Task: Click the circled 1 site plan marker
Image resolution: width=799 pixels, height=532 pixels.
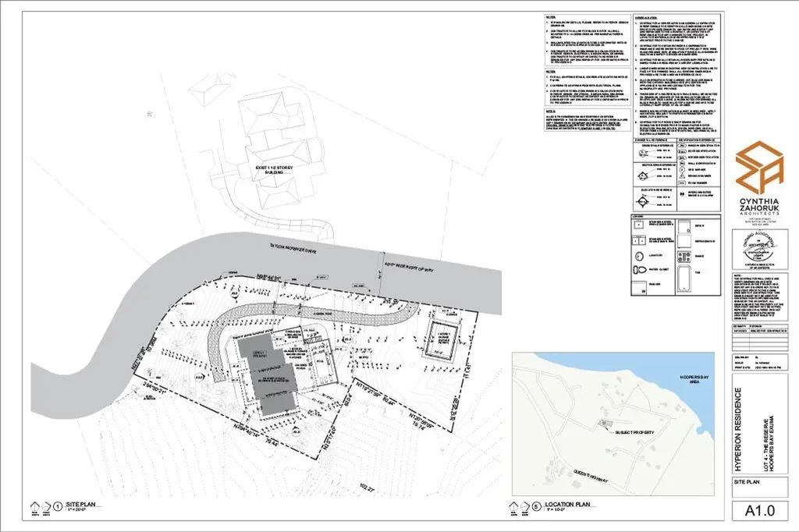Action: (59, 505)
